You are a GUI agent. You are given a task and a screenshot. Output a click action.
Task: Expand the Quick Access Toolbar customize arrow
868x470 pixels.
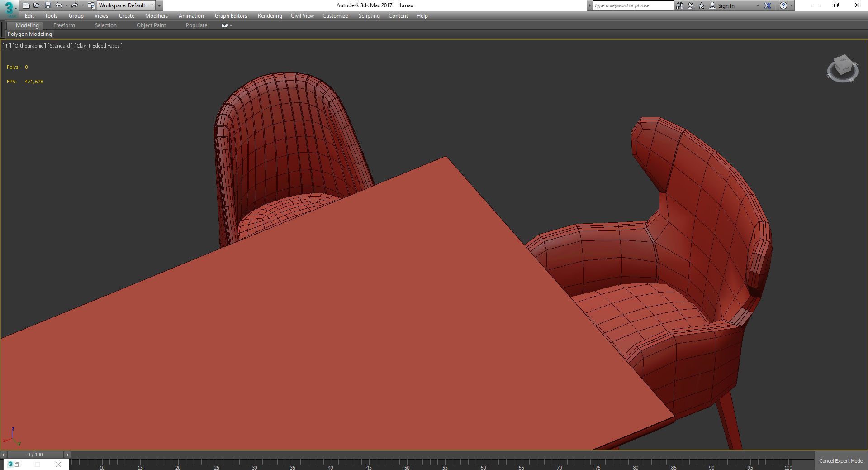[x=159, y=5]
